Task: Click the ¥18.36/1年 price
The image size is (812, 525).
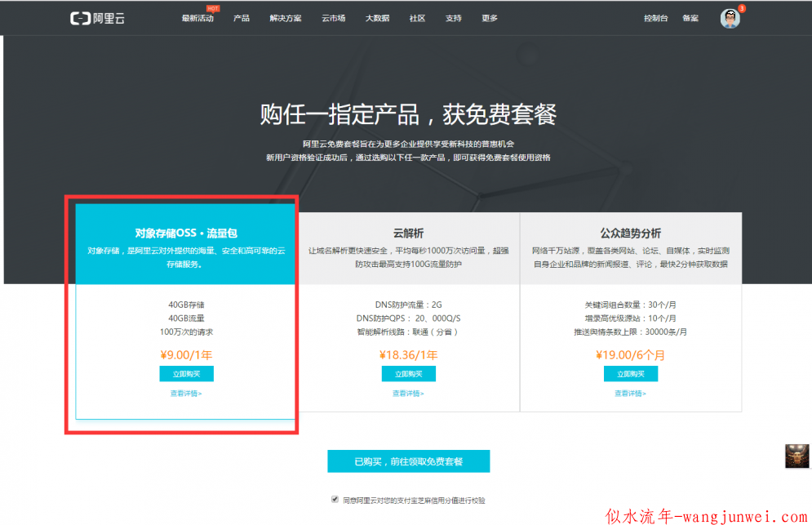Action: coord(409,355)
